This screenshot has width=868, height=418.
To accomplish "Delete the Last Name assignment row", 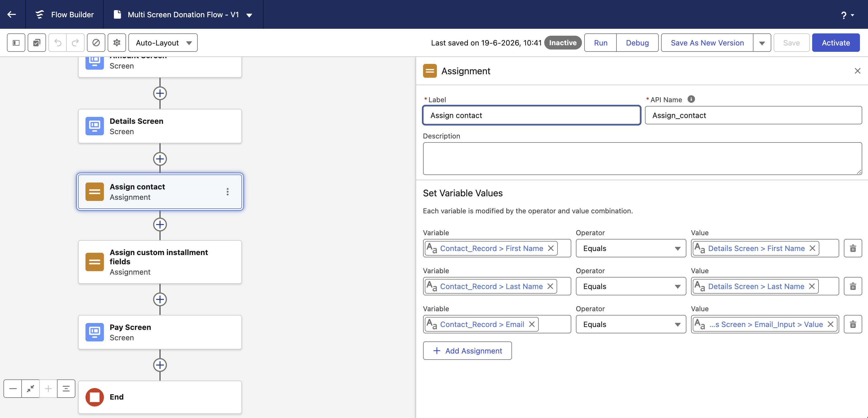I will click(x=853, y=286).
